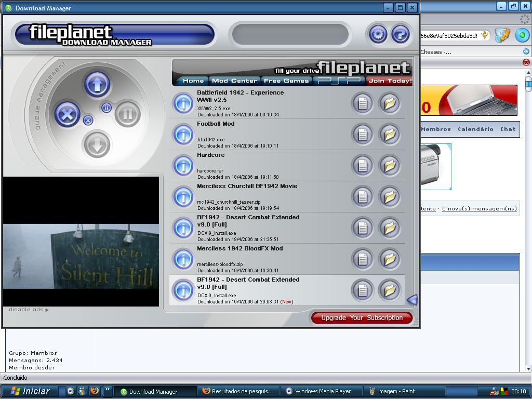The image size is (532, 399).
Task: Click the nova(s) mensagem(ns) link in browser
Action: coord(479,209)
